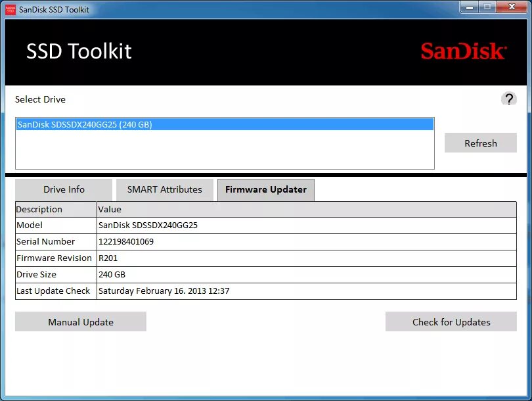Screen dimensions: 532x401
Task: Click the Serial Number label cell
Action: point(56,242)
